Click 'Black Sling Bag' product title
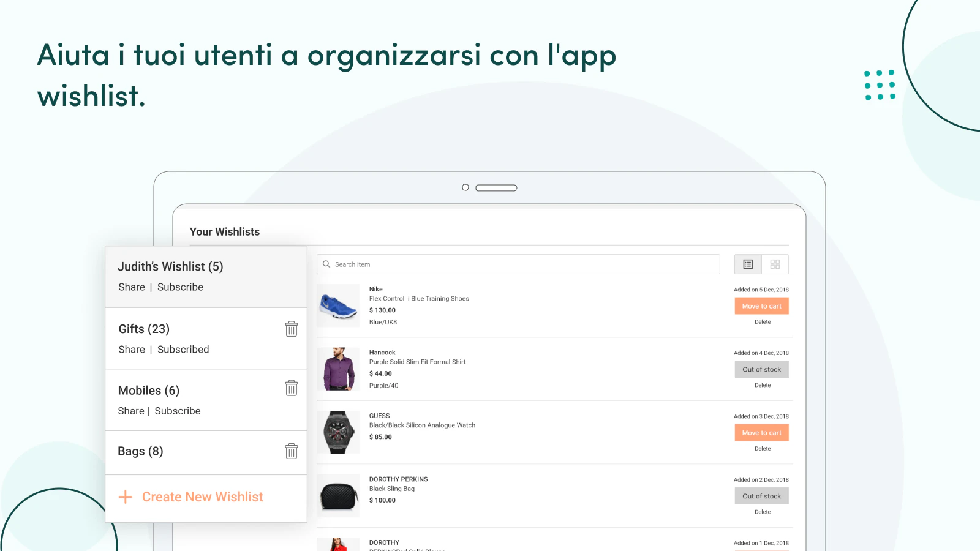980x551 pixels. [x=392, y=489]
